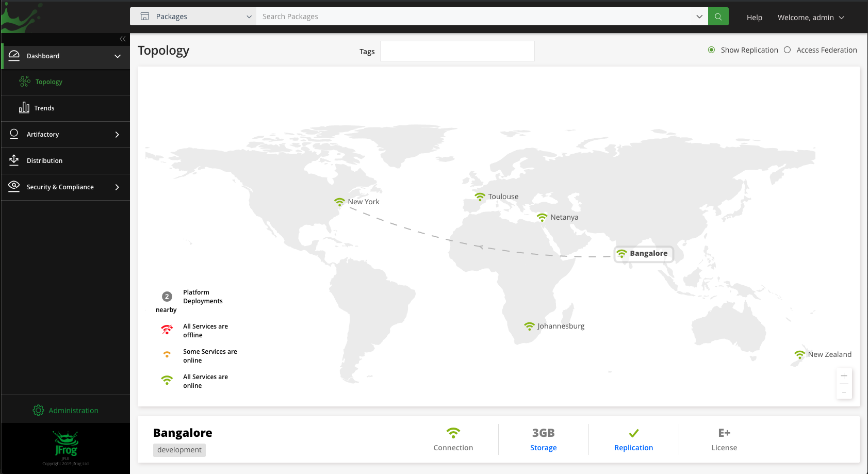868x474 pixels.
Task: Select the Toulouse wifi marker on map
Action: 480,197
